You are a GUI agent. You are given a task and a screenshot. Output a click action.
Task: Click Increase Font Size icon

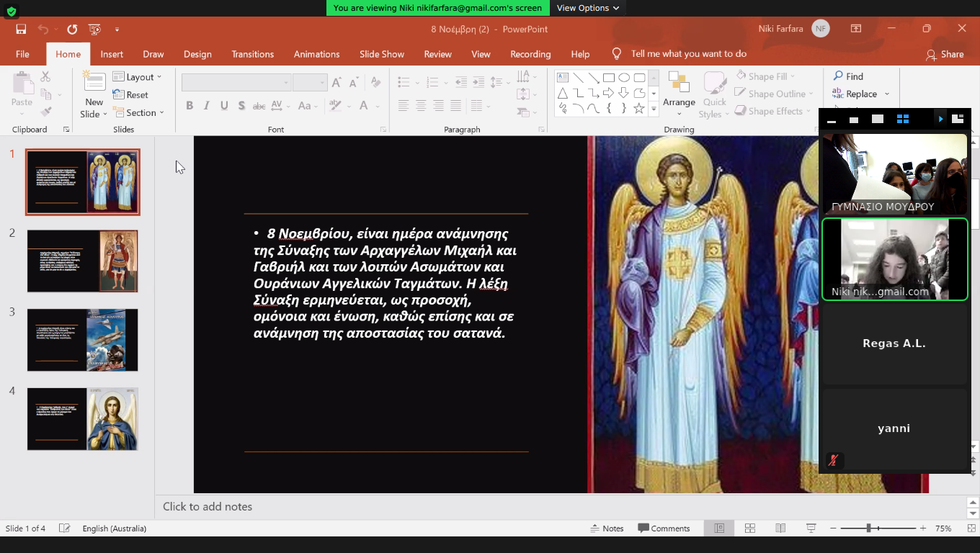337,83
